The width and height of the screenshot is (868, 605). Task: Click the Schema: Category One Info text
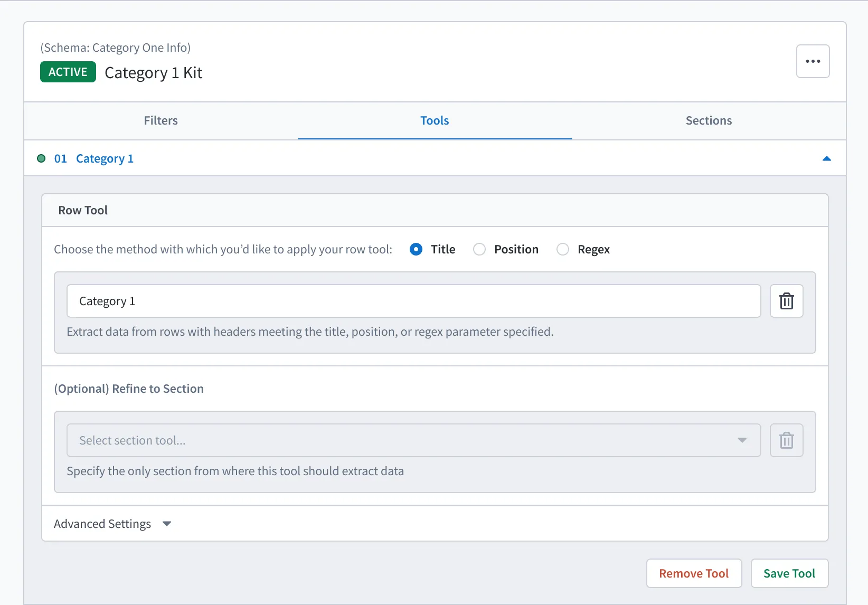click(116, 48)
